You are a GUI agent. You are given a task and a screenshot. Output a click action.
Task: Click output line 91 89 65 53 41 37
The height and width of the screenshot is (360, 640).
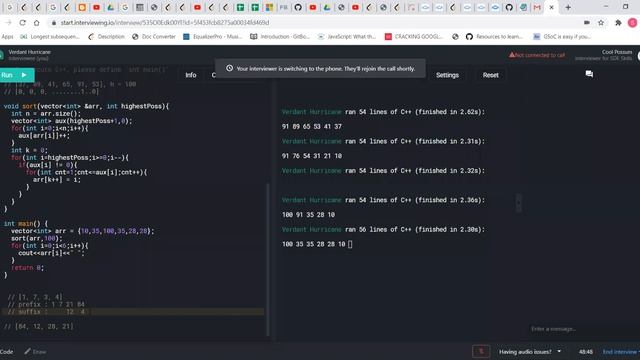[x=311, y=127]
